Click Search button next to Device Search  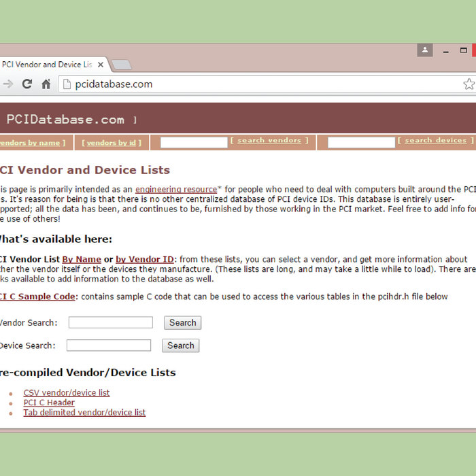pyautogui.click(x=181, y=345)
